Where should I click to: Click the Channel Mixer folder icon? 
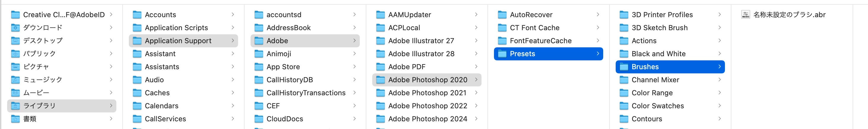point(624,80)
